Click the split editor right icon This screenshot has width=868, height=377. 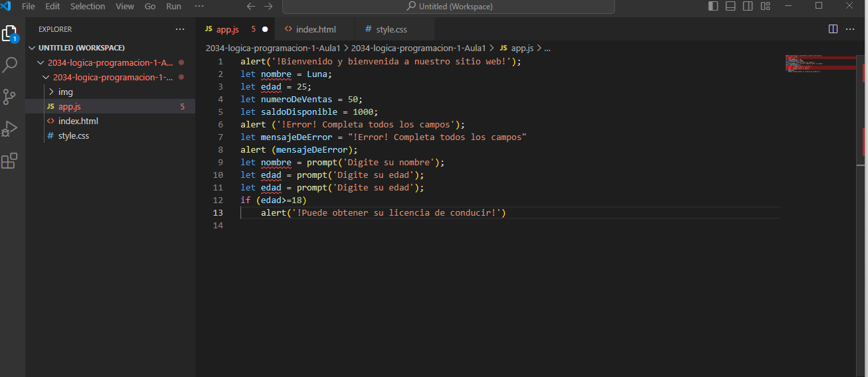833,29
